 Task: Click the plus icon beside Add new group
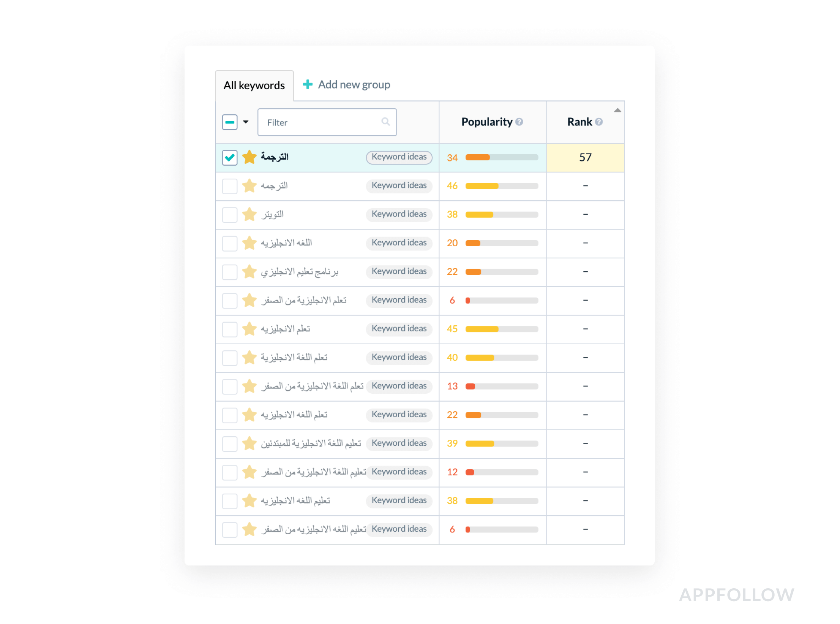pos(308,84)
